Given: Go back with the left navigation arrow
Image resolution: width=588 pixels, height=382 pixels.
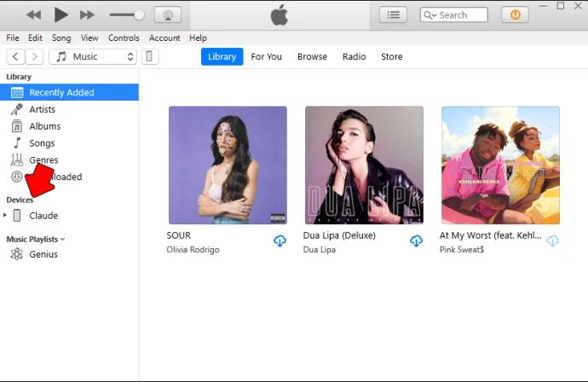Looking at the screenshot, I should click(15, 56).
